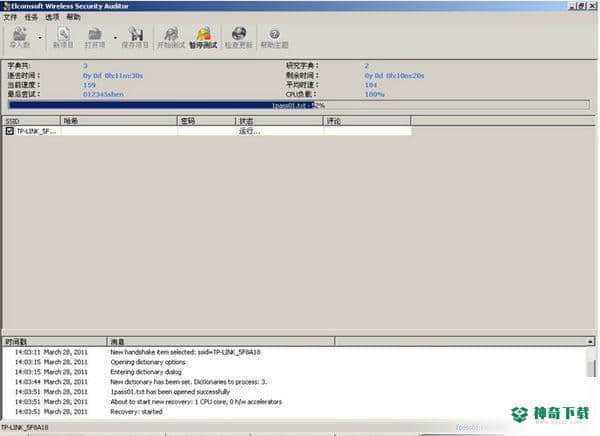Image resolution: width=600 pixels, height=436 pixels.
Task: Sort by the 评论 (comment) column header
Action: click(x=367, y=121)
